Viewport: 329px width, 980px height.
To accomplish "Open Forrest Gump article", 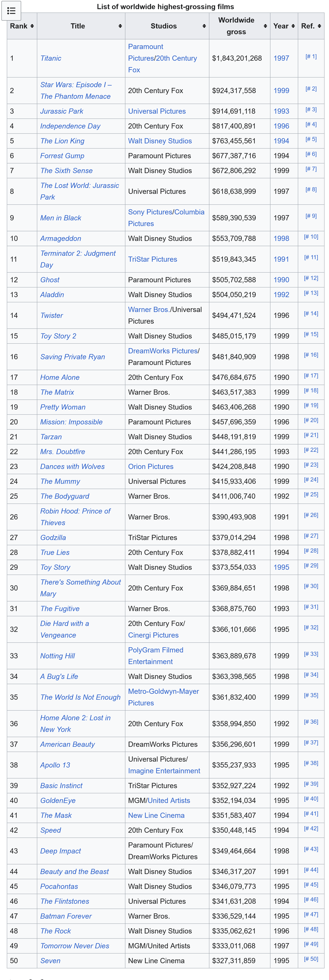I will tap(63, 156).
